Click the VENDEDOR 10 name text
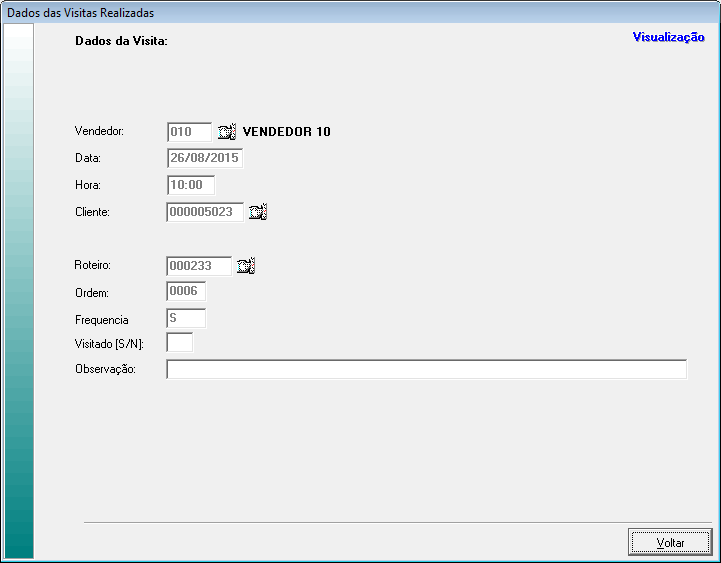 (286, 132)
